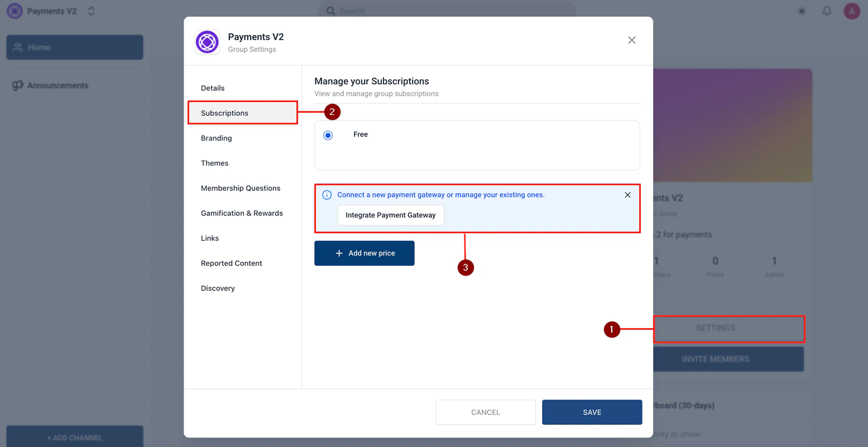Open the Themes settings section

[214, 163]
